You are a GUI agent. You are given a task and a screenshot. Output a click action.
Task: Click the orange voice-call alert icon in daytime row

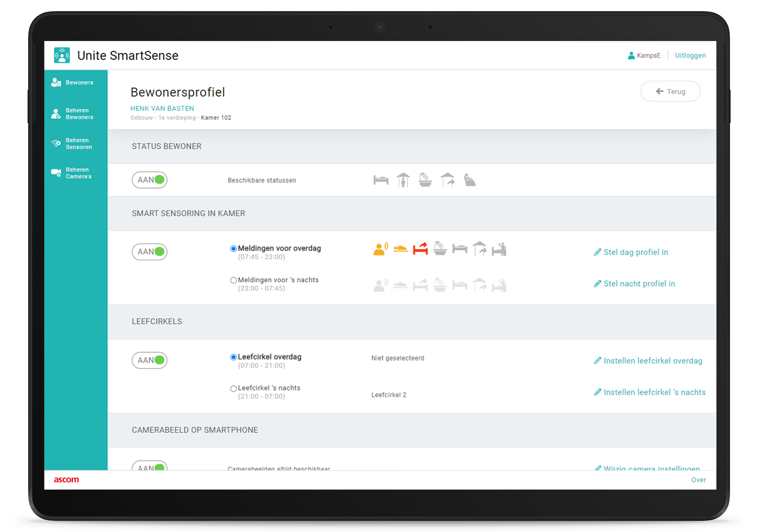click(380, 249)
